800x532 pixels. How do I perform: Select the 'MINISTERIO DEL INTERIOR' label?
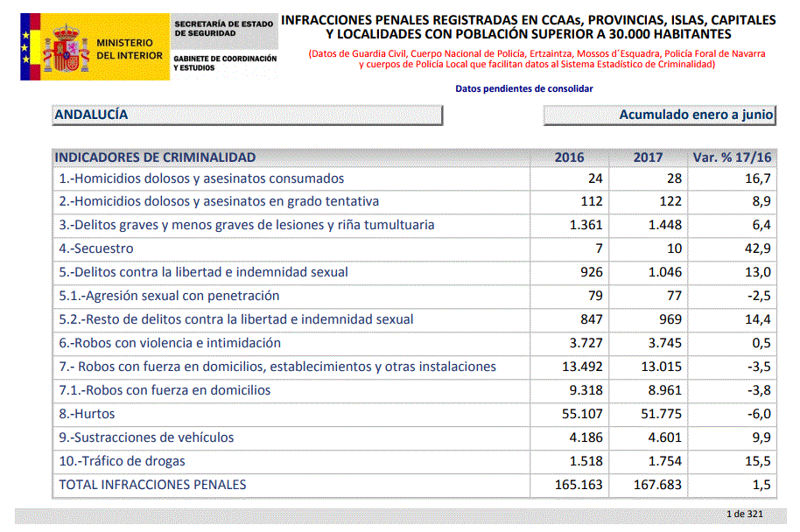130,49
